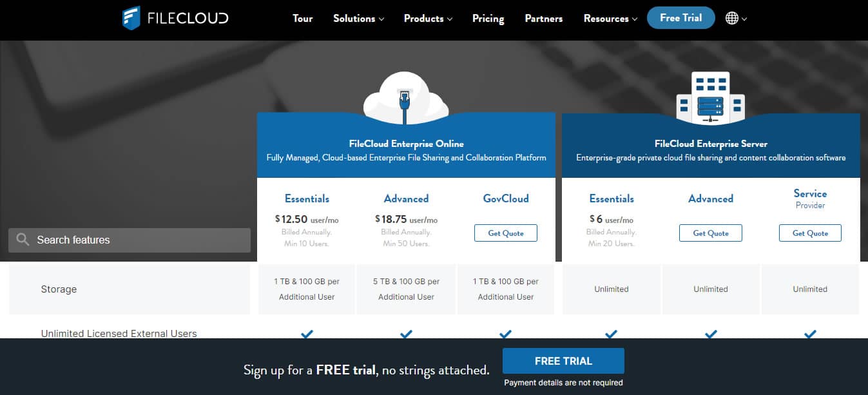Click the server building icon above Enterprise Server
This screenshot has height=395, width=868.
click(710, 98)
